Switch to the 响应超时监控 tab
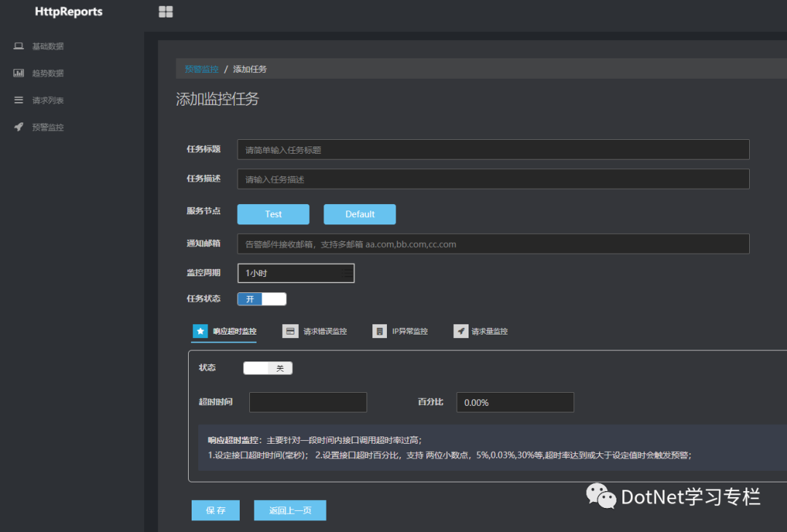This screenshot has width=787, height=532. (x=224, y=332)
